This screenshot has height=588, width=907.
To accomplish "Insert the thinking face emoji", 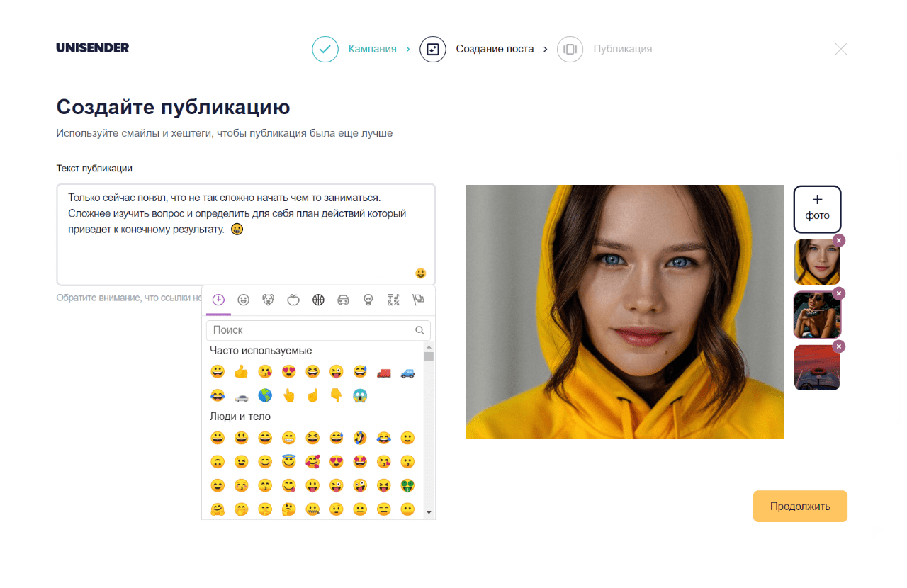I will [288, 509].
